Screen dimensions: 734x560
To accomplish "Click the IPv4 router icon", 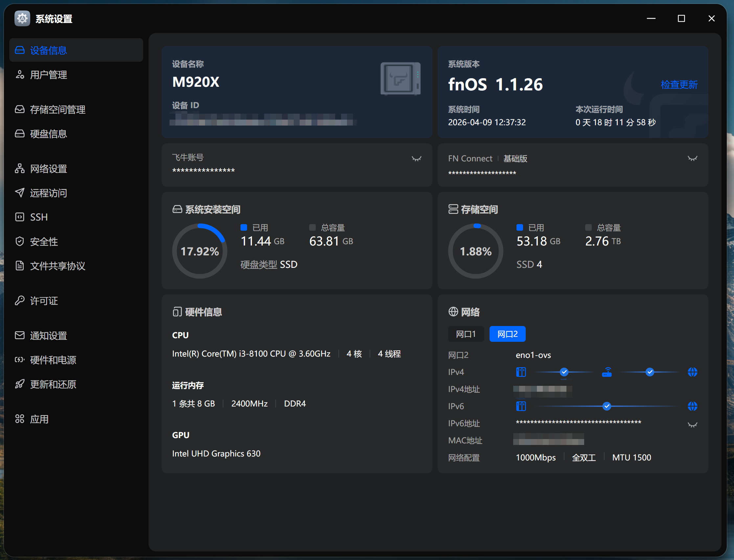I will [x=607, y=372].
